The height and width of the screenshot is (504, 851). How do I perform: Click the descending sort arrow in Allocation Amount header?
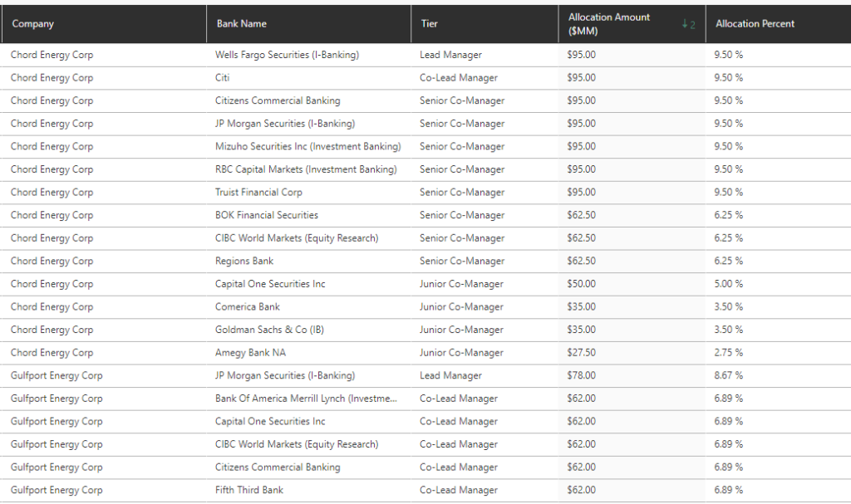(684, 25)
